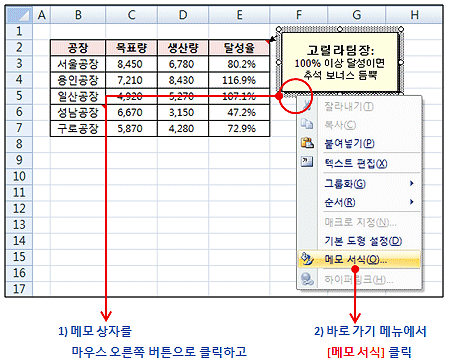Click the format comment paint icon

pos(307,259)
